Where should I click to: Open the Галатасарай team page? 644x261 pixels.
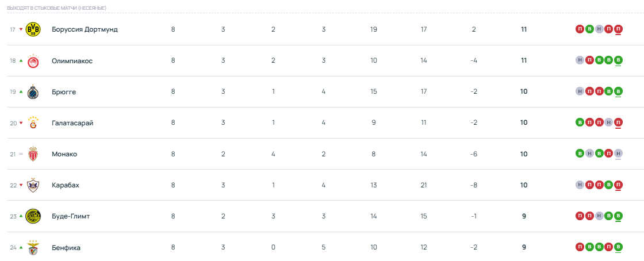(x=72, y=123)
